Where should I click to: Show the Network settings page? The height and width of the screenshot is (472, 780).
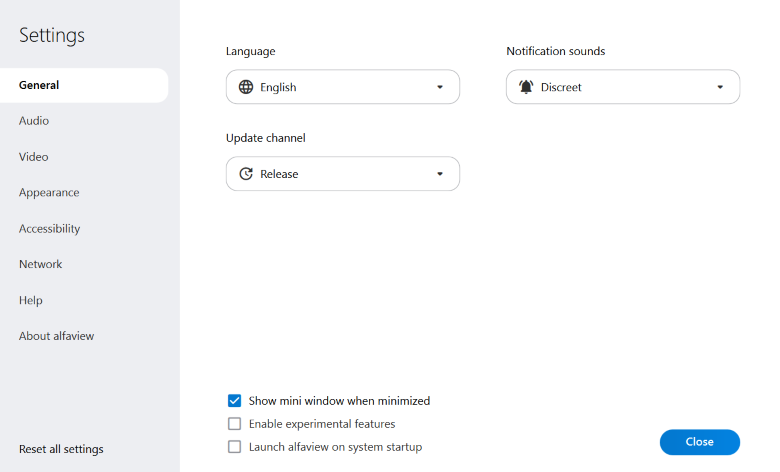41,264
